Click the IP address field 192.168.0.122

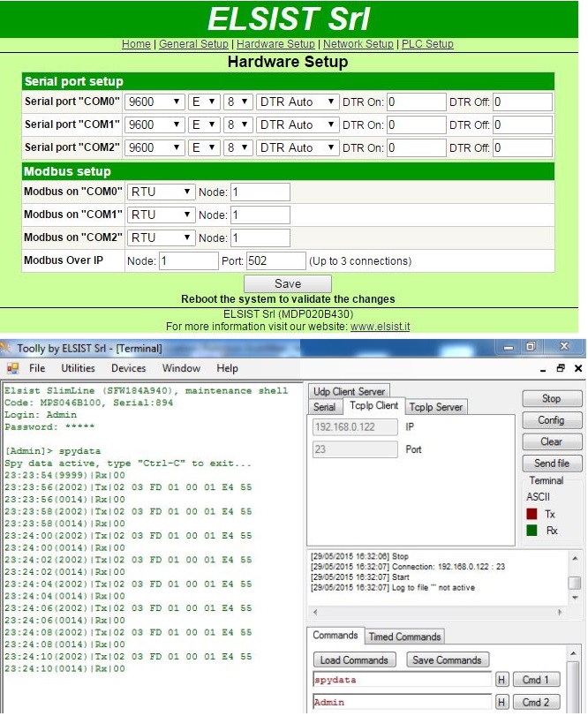355,427
